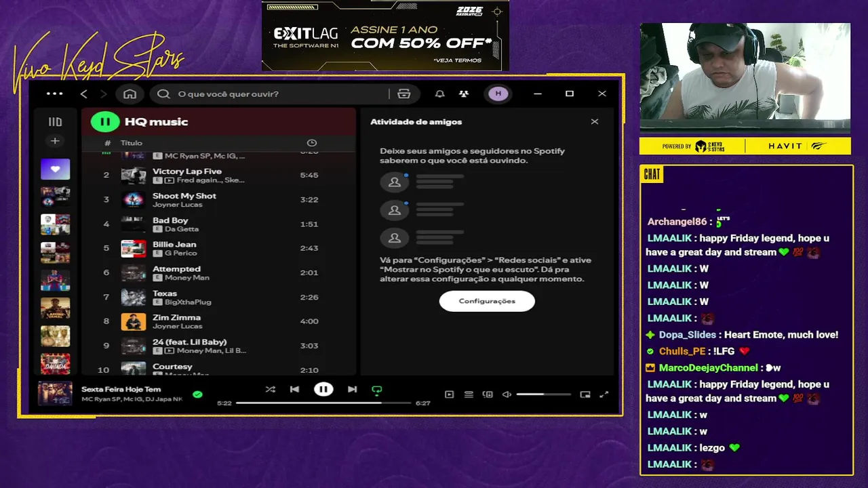The height and width of the screenshot is (488, 868).
Task: Toggle saved checkmark for current song
Action: (x=197, y=394)
